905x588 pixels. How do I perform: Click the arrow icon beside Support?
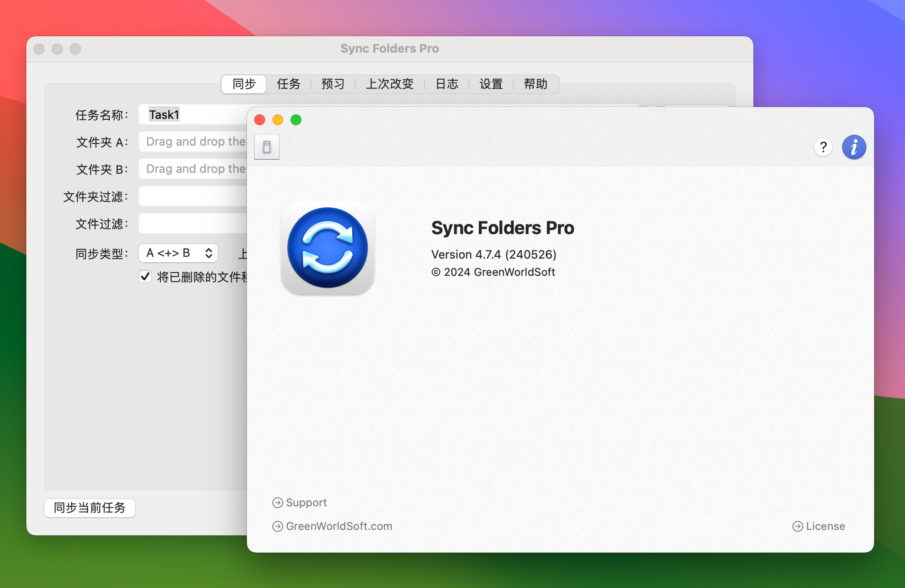277,503
